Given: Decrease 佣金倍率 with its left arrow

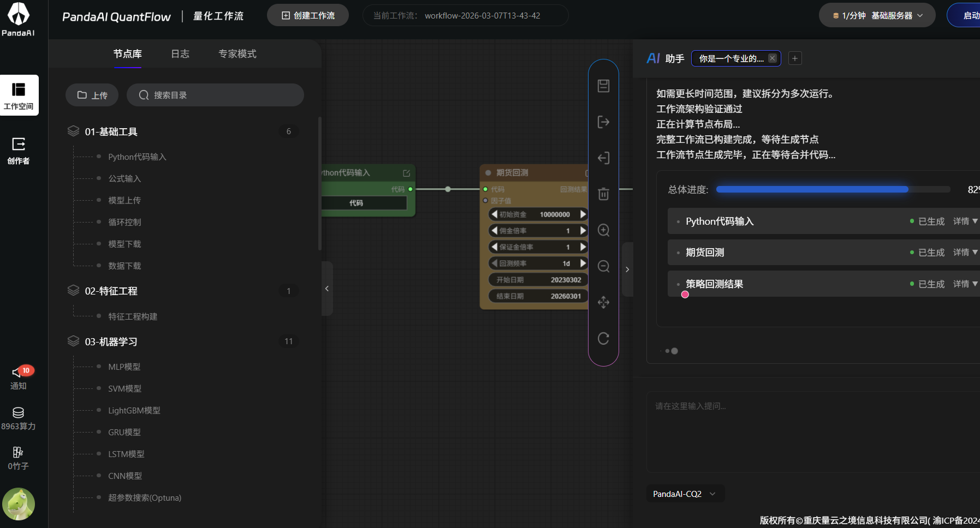Looking at the screenshot, I should click(494, 231).
